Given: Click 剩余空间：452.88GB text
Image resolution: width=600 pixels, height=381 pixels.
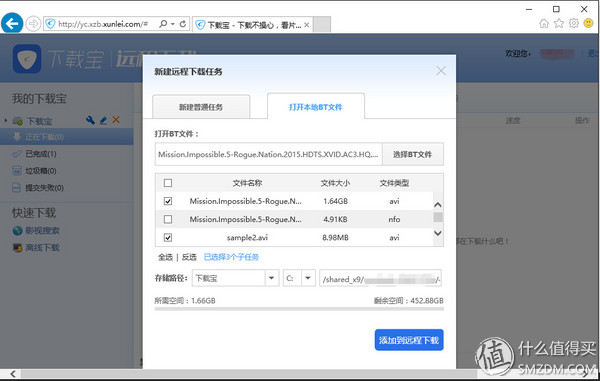Looking at the screenshot, I should click(409, 301).
